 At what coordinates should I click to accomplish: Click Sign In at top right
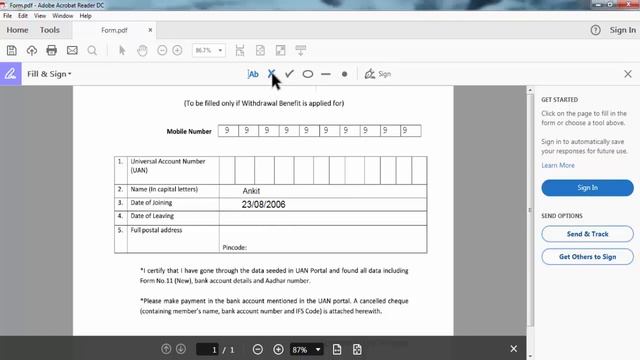622,30
